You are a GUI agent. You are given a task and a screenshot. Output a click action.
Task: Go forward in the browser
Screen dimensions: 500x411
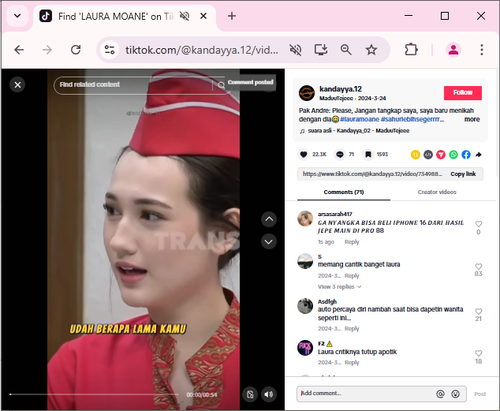(x=47, y=50)
